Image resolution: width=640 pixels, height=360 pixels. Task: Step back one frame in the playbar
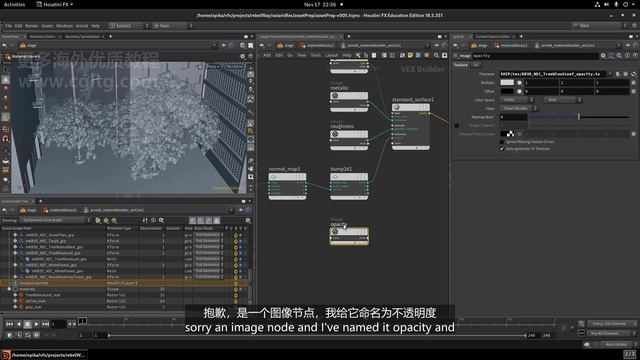tap(18, 324)
